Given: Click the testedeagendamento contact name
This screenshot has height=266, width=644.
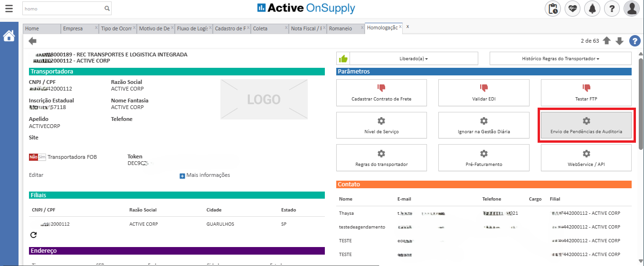Looking at the screenshot, I should 362,227.
